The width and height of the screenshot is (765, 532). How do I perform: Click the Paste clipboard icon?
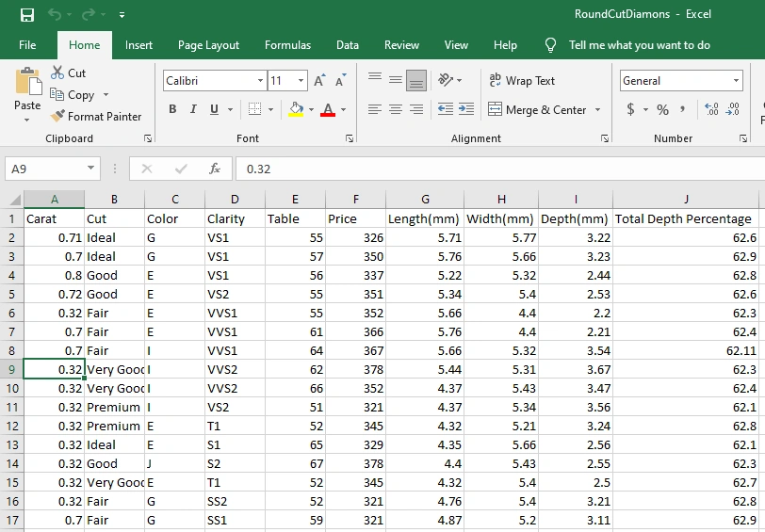(x=28, y=81)
